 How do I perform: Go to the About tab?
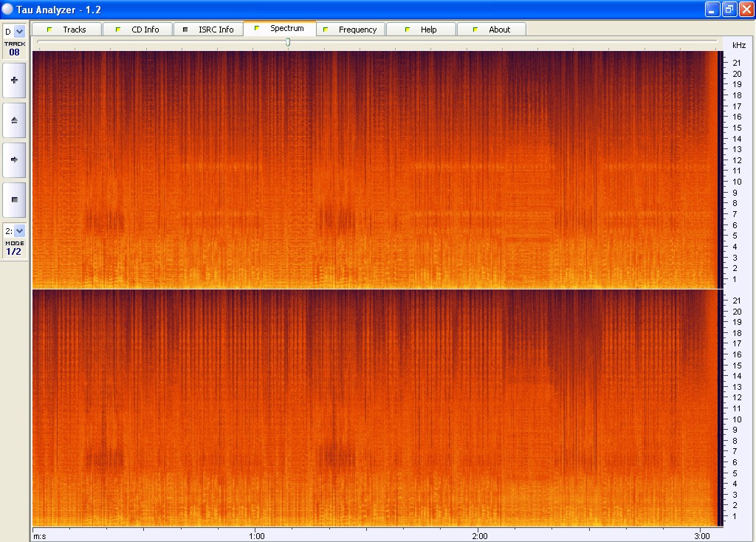tap(492, 30)
